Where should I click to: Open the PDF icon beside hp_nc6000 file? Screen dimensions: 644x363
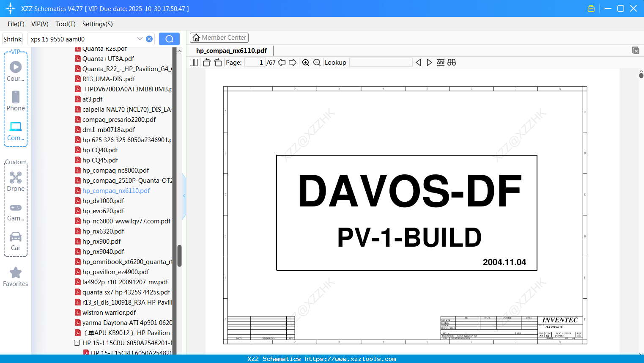[78, 221]
